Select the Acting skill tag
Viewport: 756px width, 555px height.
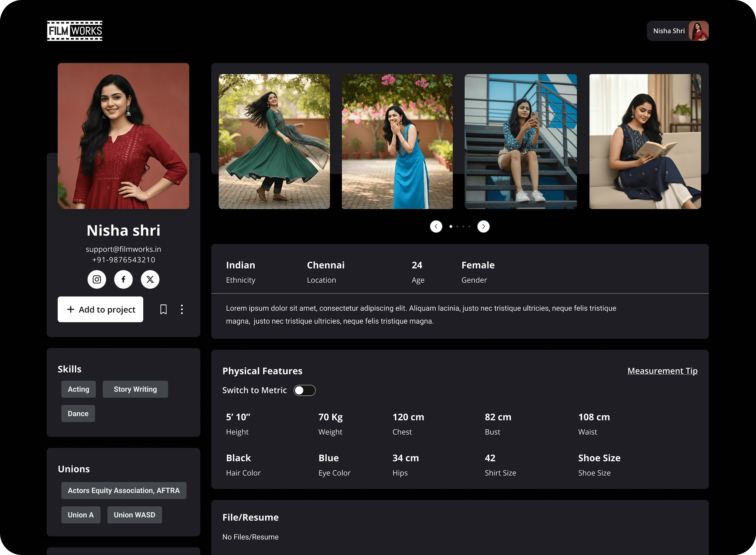[x=78, y=389]
